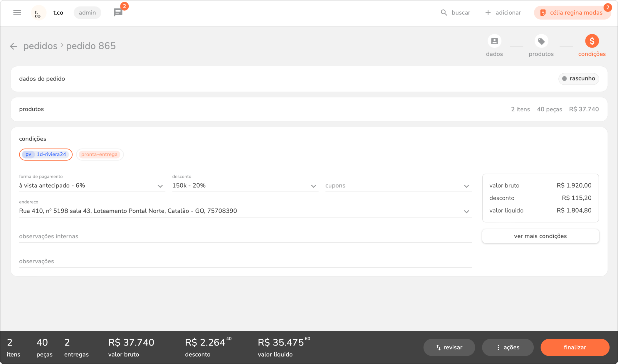Select the condições dollar step
This screenshot has width=618, height=364.
coord(592,41)
